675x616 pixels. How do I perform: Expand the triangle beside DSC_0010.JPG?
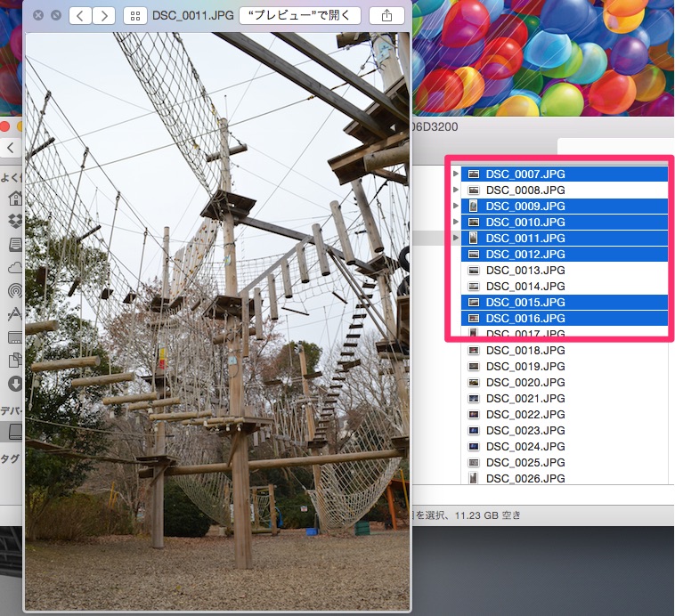coord(456,222)
